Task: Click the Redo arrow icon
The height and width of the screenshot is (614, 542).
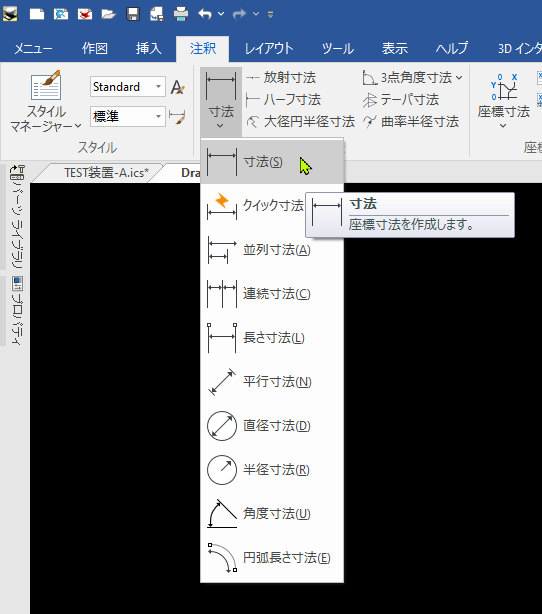Action: 239,14
